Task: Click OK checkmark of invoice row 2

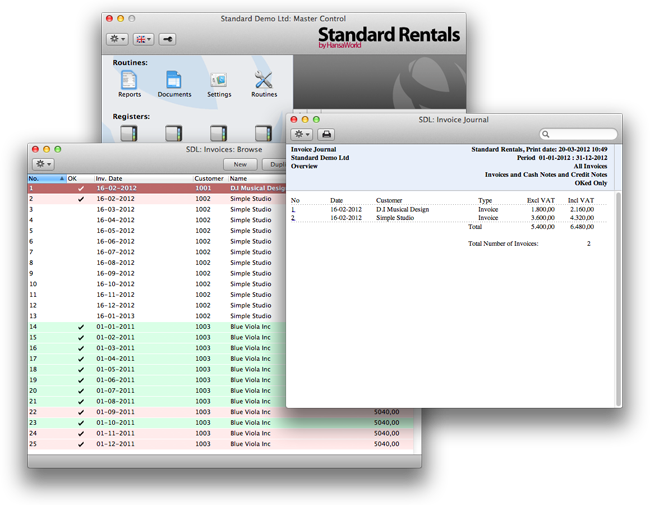Action: (81, 199)
